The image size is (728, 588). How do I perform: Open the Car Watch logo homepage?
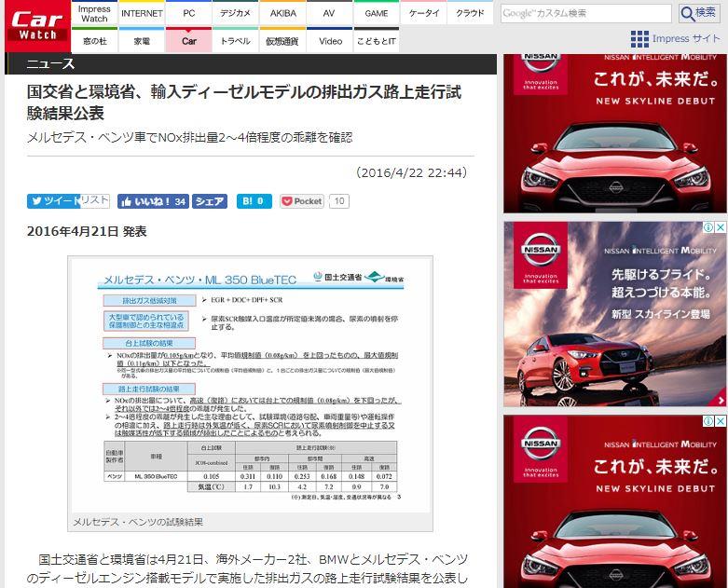(37, 26)
